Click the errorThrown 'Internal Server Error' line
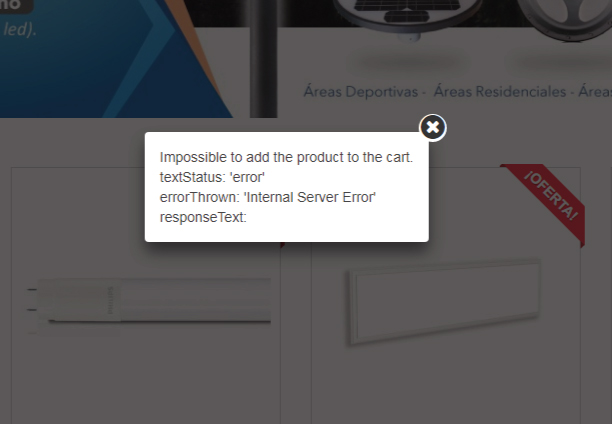Viewport: 612px width, 424px height. tap(267, 197)
